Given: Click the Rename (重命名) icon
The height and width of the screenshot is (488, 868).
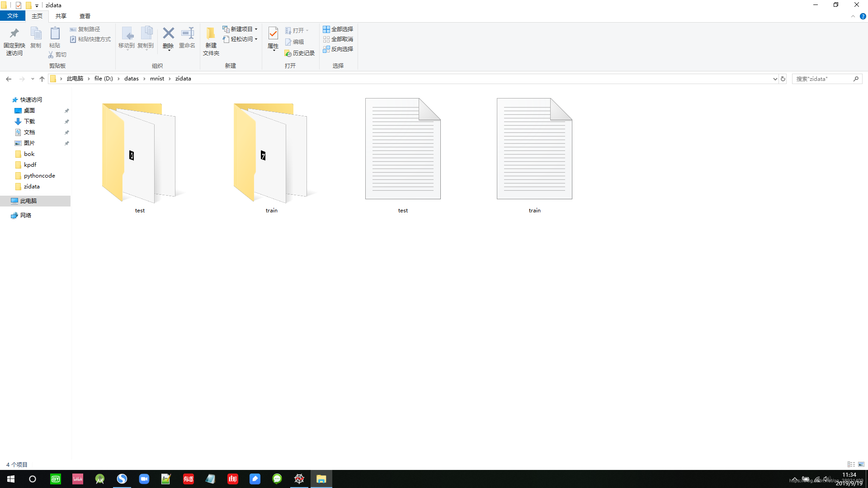Looking at the screenshot, I should click(187, 34).
